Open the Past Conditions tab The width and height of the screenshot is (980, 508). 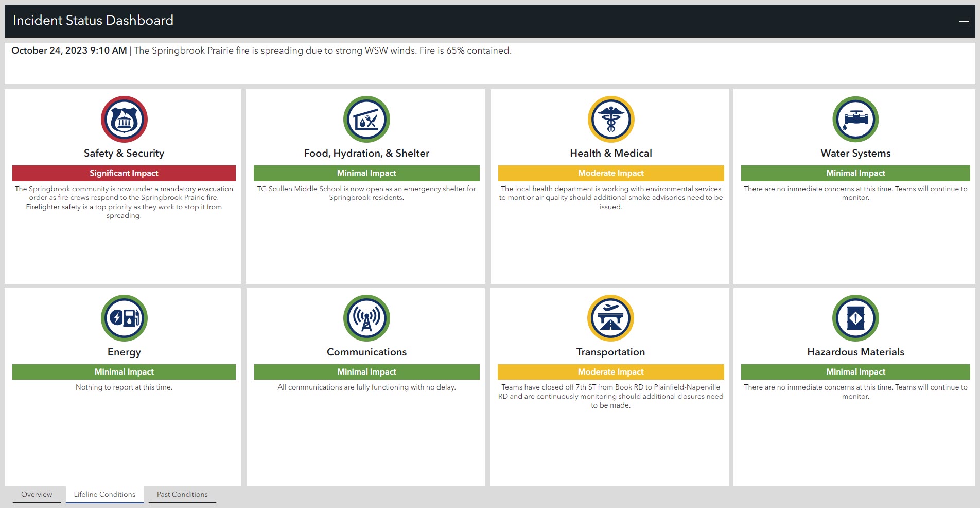[x=182, y=494]
